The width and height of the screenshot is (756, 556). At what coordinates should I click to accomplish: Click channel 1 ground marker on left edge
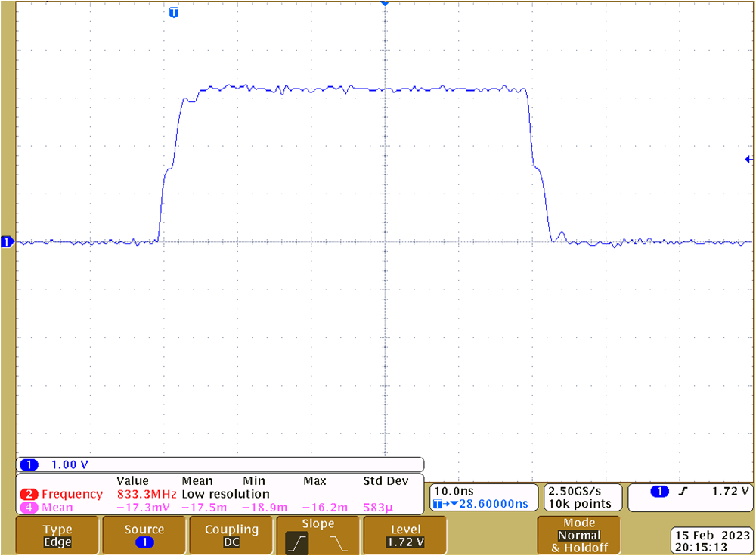click(x=6, y=242)
